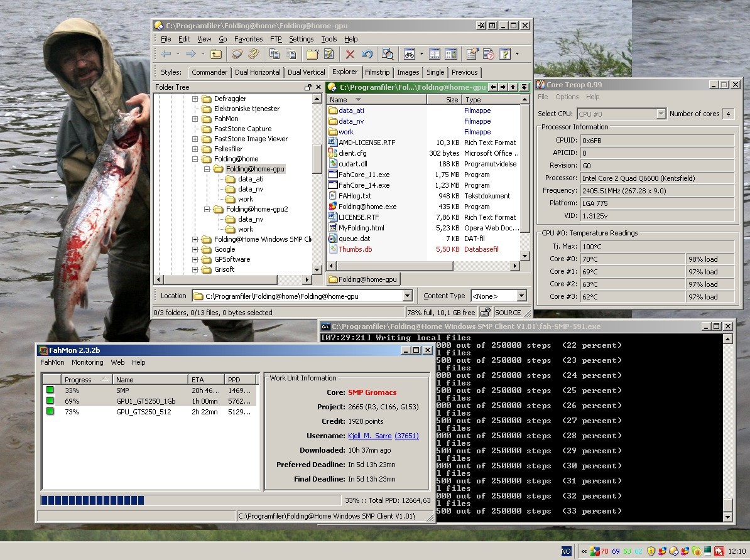Click the bicycle view-mode toolbar icon
The width and height of the screenshot is (750, 560).
point(410,54)
